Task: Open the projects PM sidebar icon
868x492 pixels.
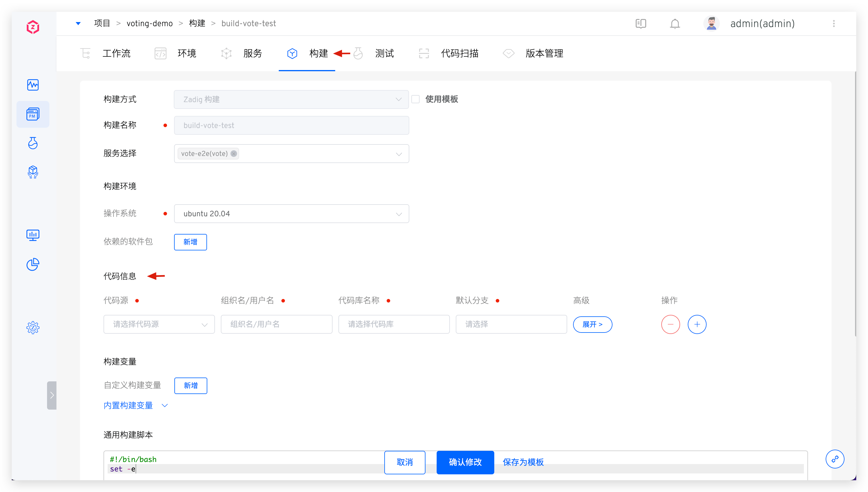Action: (x=33, y=114)
